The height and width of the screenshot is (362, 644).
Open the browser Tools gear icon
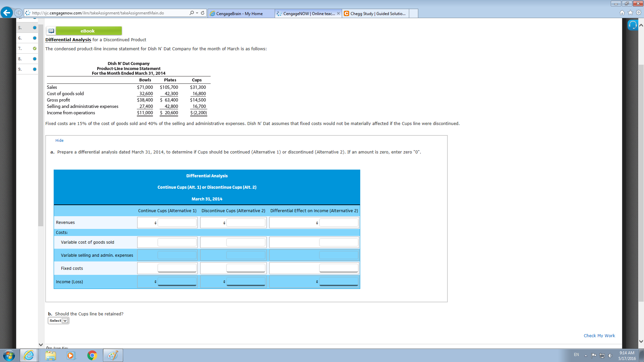click(x=638, y=12)
